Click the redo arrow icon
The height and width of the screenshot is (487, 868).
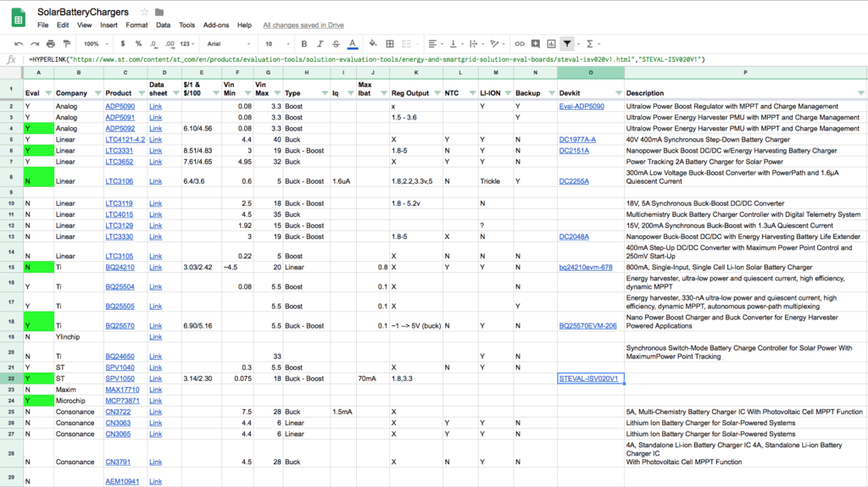(x=34, y=44)
